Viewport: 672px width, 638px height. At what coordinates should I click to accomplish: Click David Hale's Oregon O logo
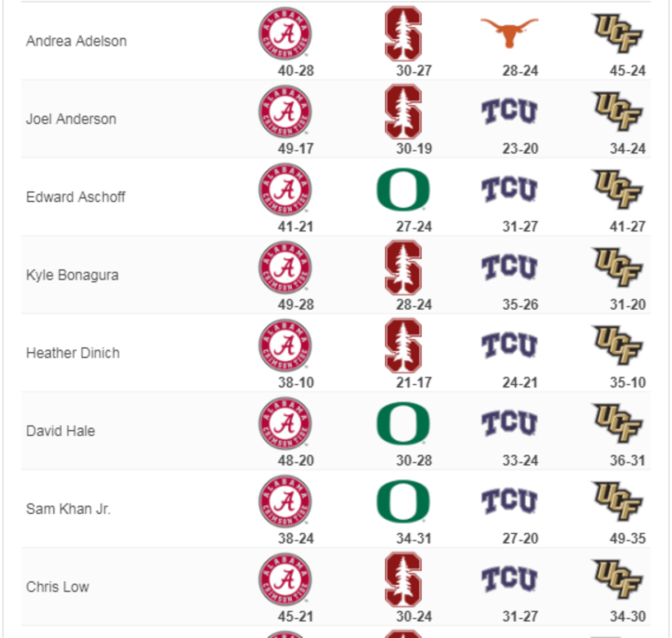coord(403,423)
